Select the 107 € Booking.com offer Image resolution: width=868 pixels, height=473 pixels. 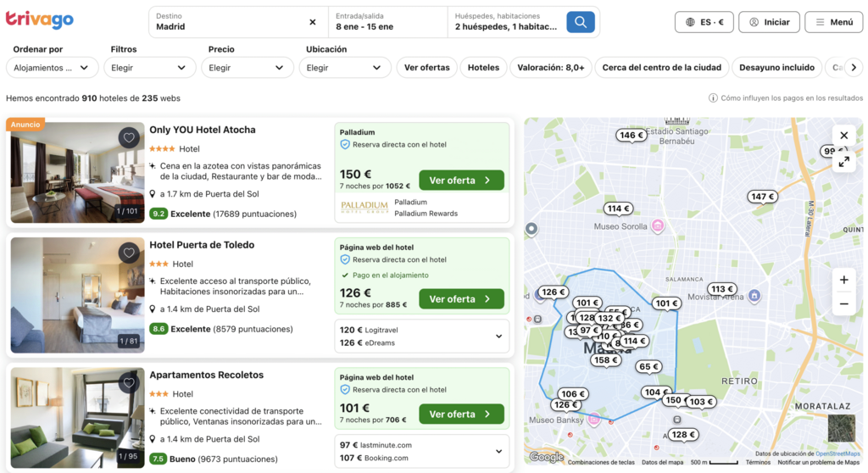tap(374, 458)
